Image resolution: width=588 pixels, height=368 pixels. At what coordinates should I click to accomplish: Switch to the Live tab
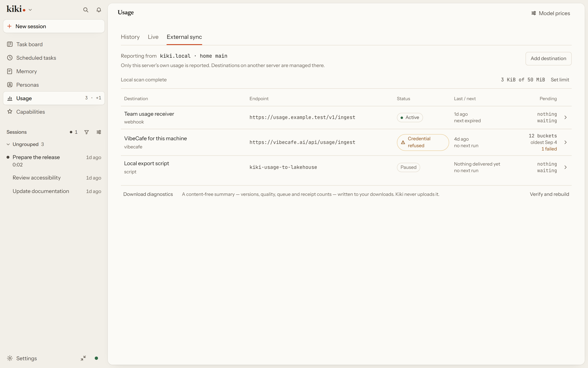(x=153, y=37)
